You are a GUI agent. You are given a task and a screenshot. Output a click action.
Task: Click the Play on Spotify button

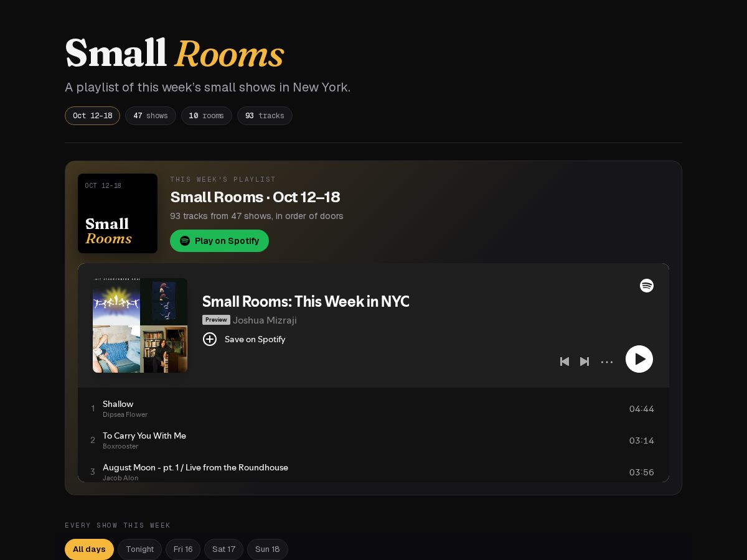pyautogui.click(x=219, y=241)
